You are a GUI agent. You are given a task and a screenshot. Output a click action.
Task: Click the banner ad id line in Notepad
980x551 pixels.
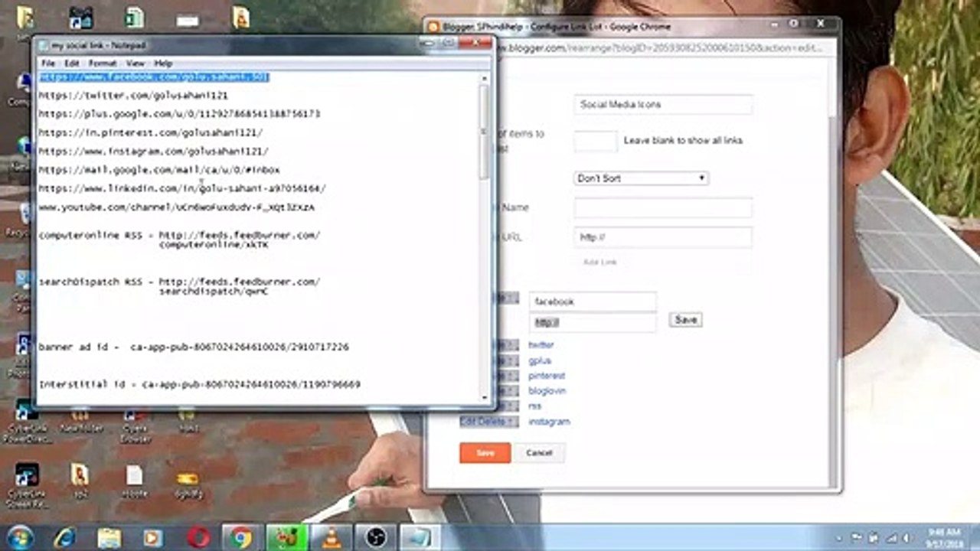pos(194,347)
